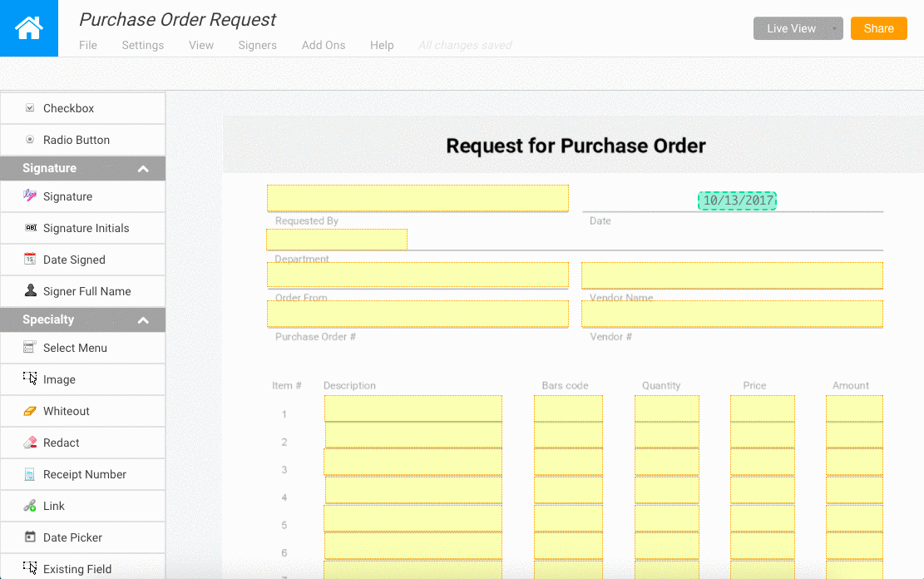Click the Order From yellow field

pyautogui.click(x=418, y=275)
